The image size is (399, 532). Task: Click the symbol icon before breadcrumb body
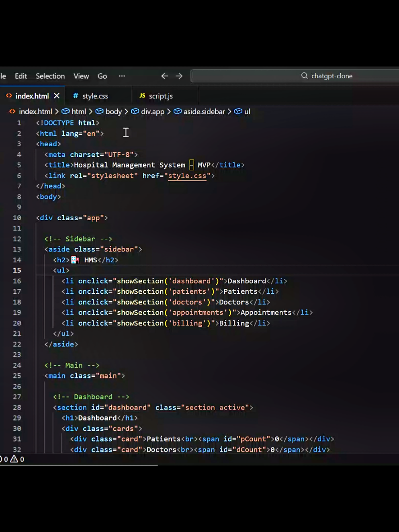coord(99,111)
